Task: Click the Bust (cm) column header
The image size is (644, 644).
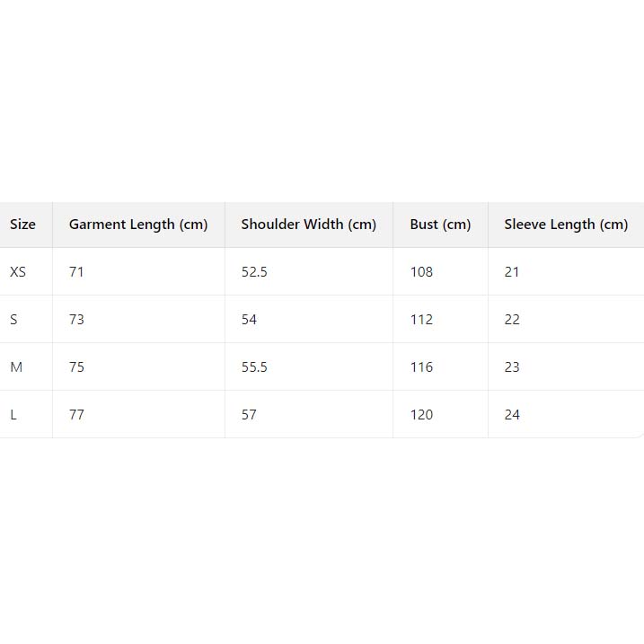Action: (440, 225)
